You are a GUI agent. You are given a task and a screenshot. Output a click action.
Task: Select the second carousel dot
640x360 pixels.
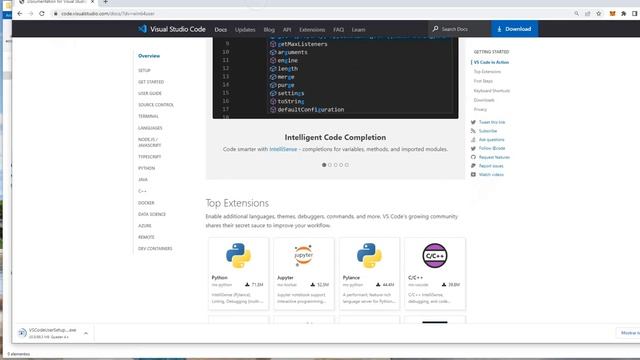tap(330, 165)
